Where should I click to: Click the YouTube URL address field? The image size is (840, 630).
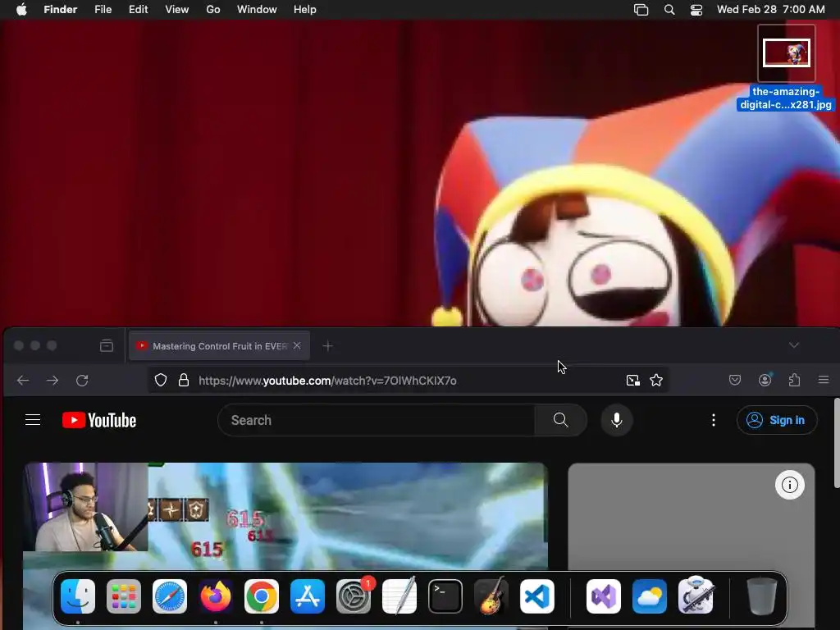click(x=407, y=381)
